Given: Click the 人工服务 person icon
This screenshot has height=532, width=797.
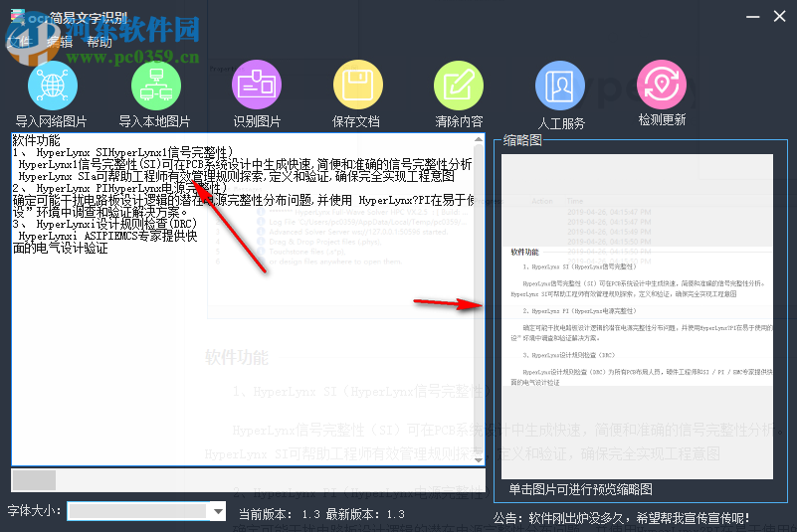Looking at the screenshot, I should (560, 86).
